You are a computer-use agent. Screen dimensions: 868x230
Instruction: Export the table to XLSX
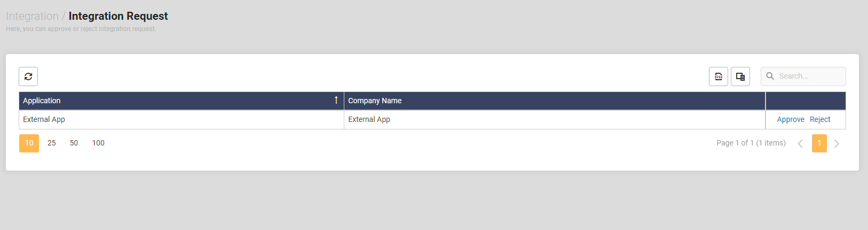[718, 76]
